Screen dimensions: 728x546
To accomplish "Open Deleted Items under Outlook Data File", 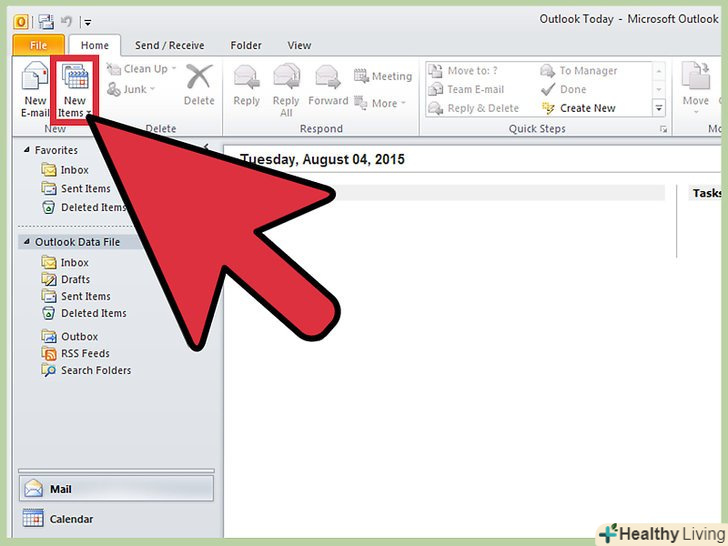I will tap(84, 313).
